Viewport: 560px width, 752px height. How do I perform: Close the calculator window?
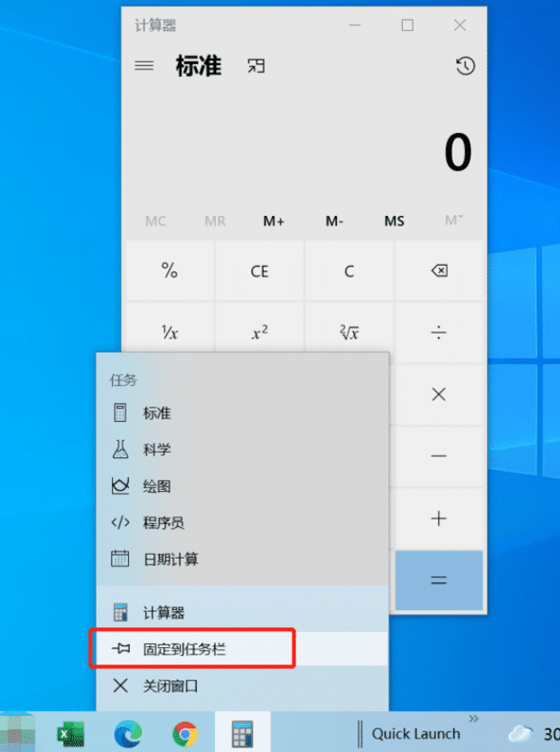[460, 25]
